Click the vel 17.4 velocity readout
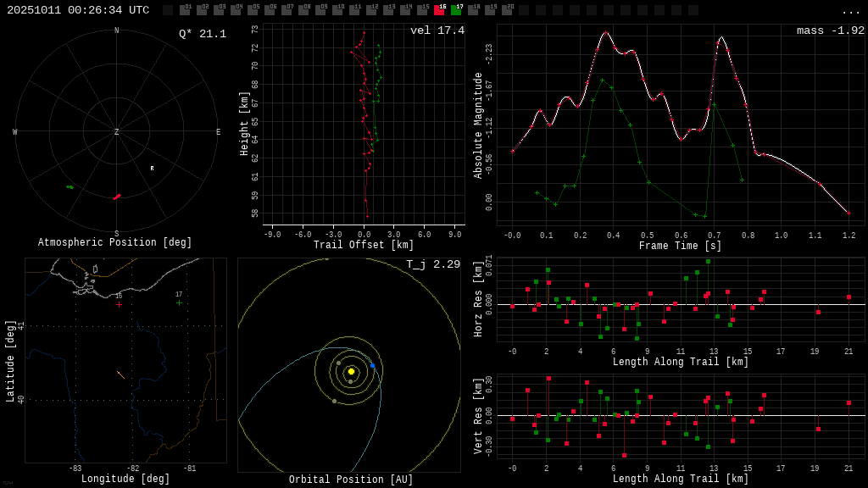 pos(437,30)
